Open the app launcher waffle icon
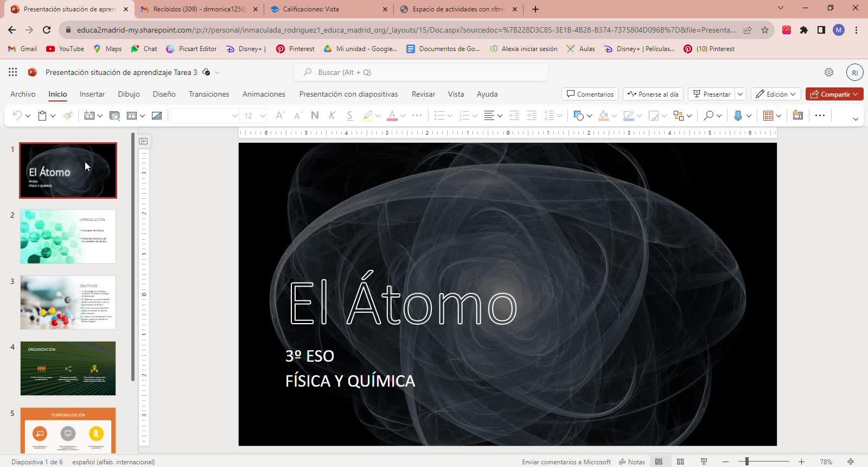 click(x=13, y=72)
